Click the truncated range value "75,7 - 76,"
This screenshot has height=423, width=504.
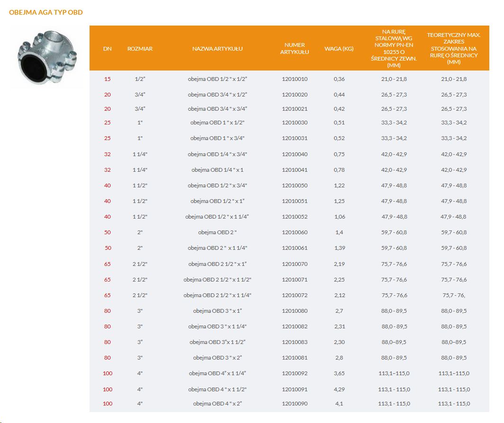pyautogui.click(x=453, y=295)
